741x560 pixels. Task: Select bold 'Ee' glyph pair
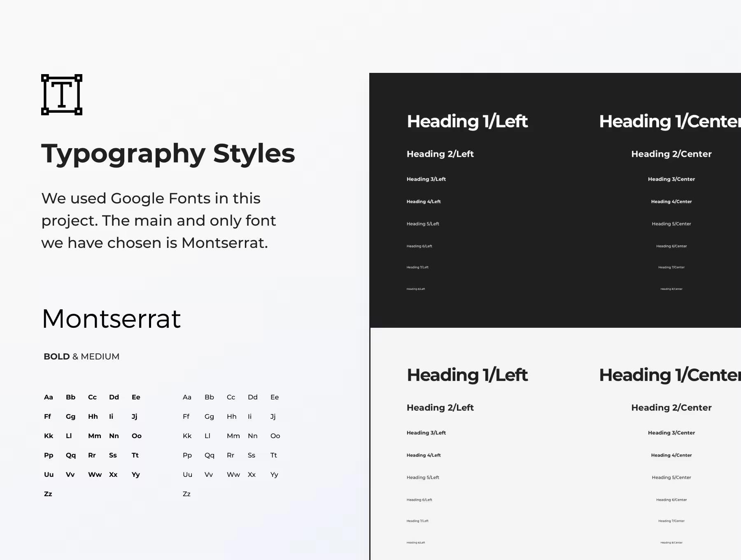point(136,397)
